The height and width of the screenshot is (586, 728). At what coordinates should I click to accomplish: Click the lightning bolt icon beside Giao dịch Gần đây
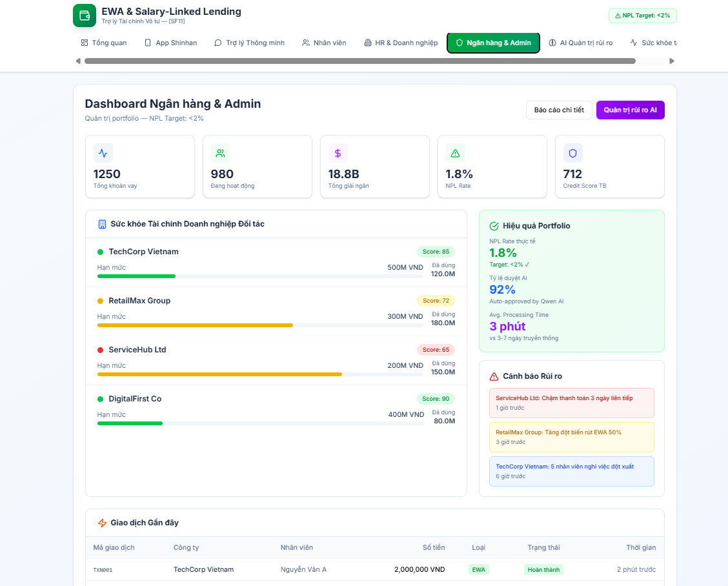(102, 523)
